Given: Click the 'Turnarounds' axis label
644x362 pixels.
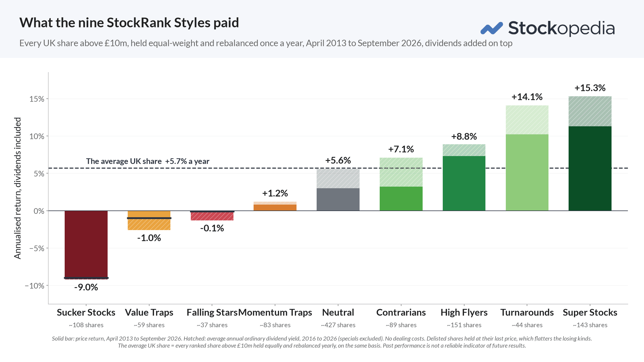Looking at the screenshot, I should coord(527,312).
